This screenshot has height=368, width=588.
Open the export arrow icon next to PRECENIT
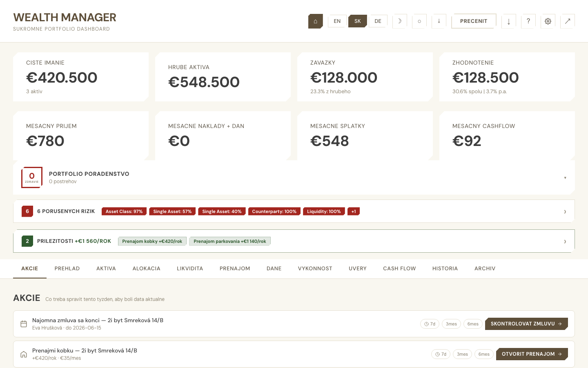click(508, 21)
